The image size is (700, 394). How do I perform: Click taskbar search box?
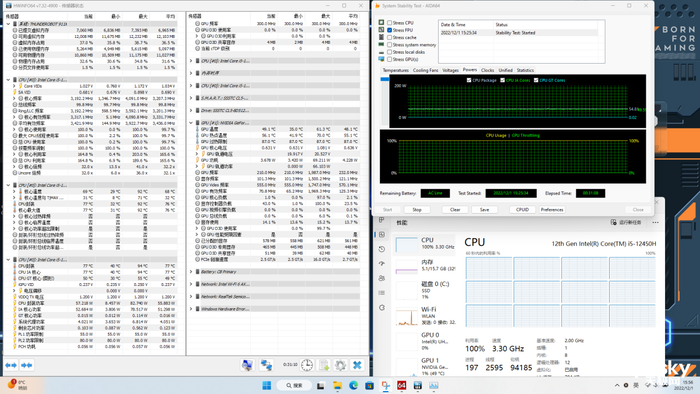[294, 386]
